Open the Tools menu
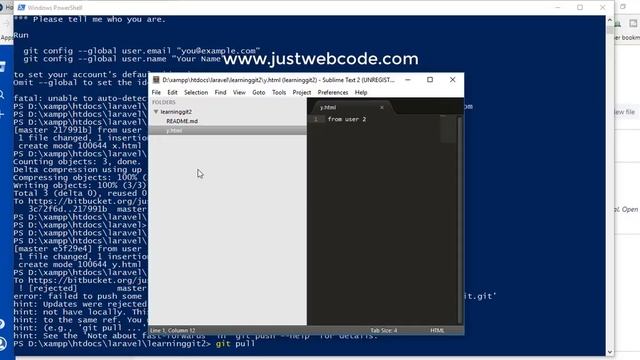The width and height of the screenshot is (640, 360). 279,93
